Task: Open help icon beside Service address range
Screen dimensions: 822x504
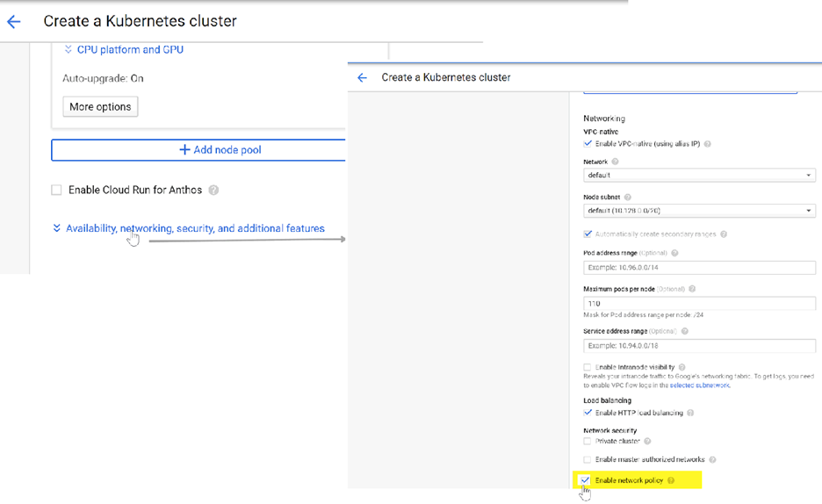Action: 685,331
